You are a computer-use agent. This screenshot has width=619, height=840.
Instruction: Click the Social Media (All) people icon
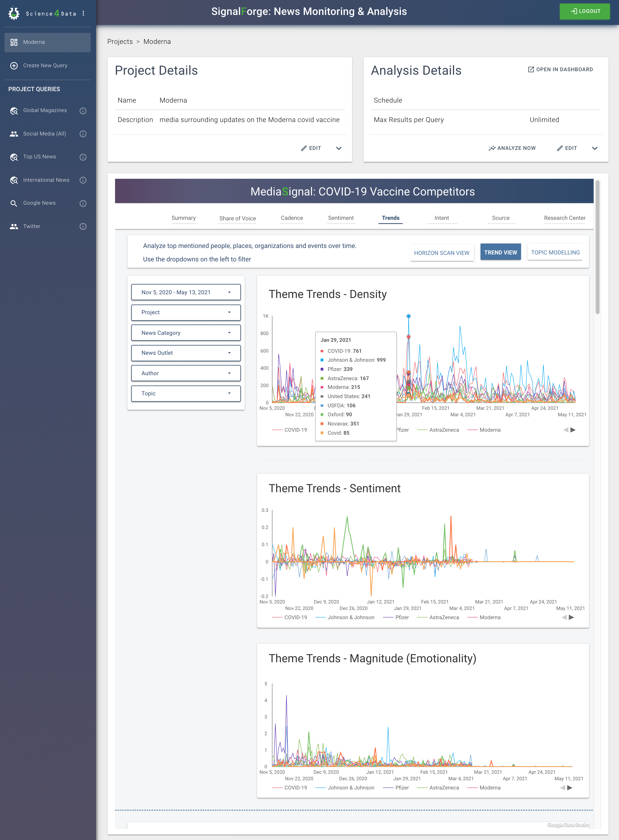pyautogui.click(x=14, y=134)
